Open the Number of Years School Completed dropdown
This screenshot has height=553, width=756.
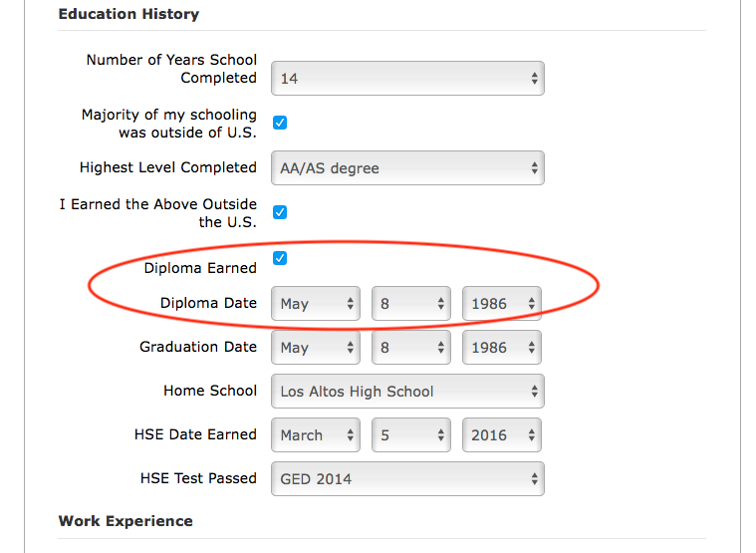[x=407, y=79]
